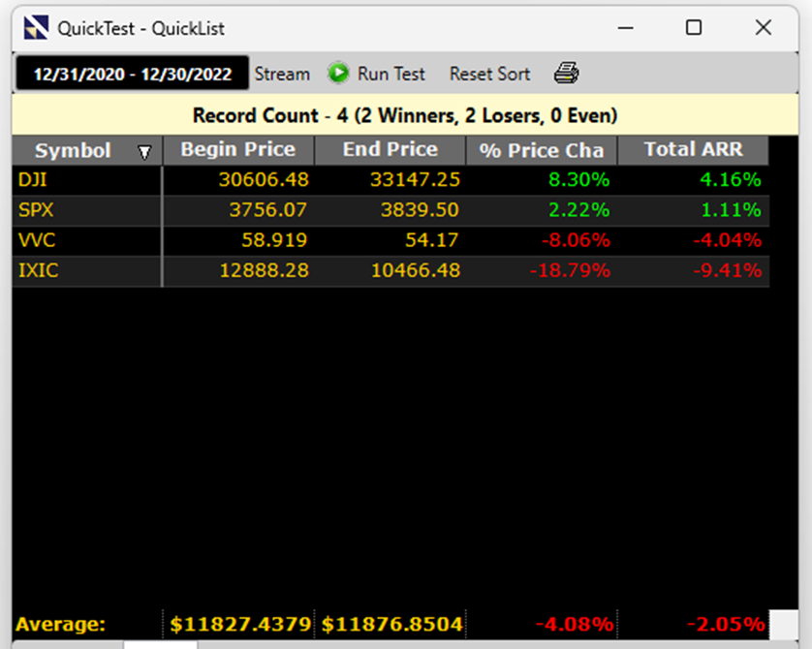Sort by the Total ARR column header
This screenshot has height=649, width=812.
693,150
